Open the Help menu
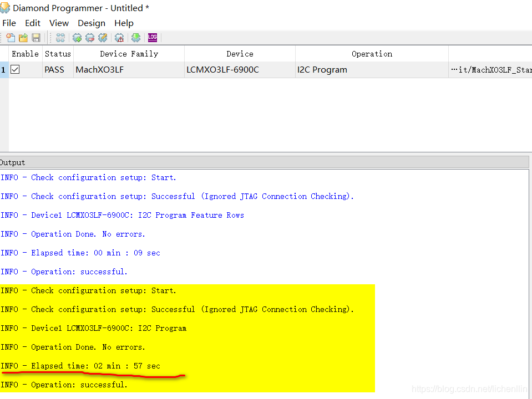This screenshot has width=532, height=399. (124, 23)
